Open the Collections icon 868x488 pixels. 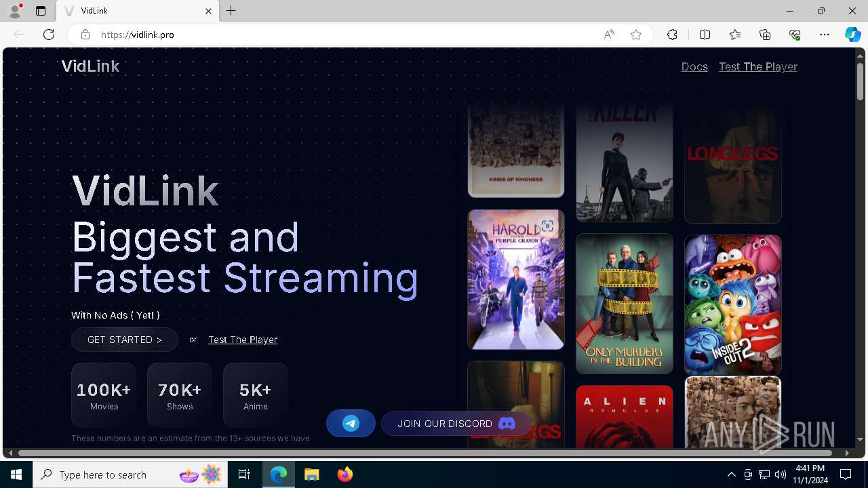(765, 35)
